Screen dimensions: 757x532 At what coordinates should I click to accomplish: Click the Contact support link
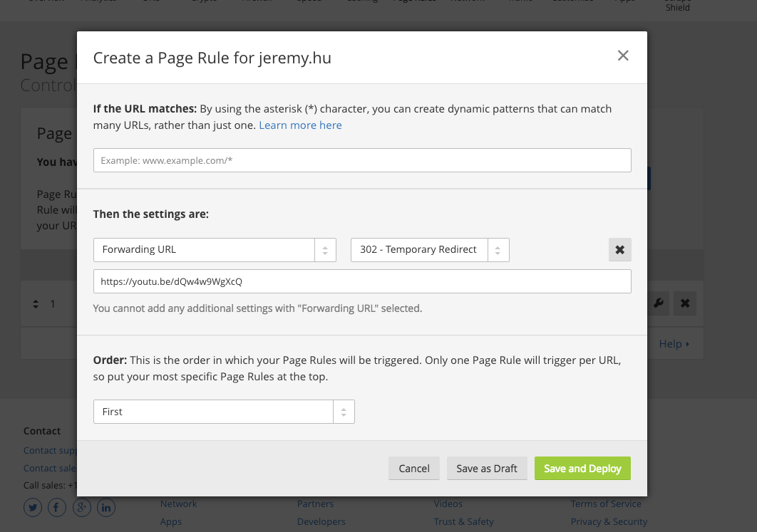(x=50, y=451)
